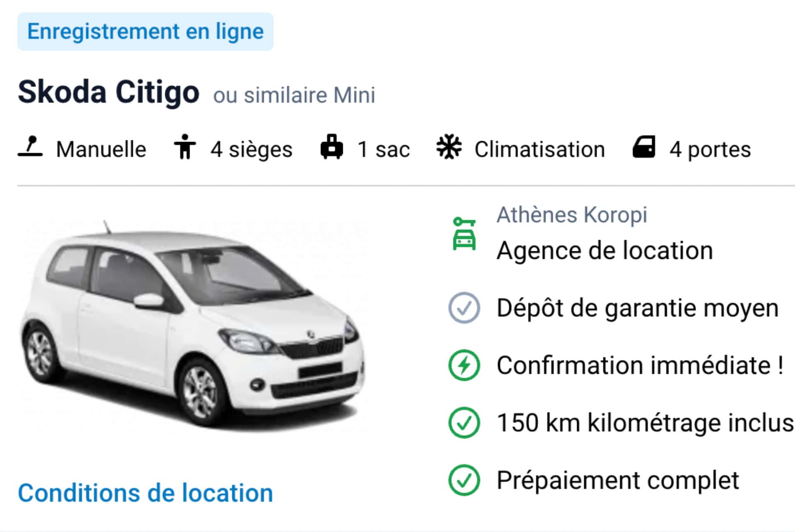Expand the Conditions de location section

[145, 492]
